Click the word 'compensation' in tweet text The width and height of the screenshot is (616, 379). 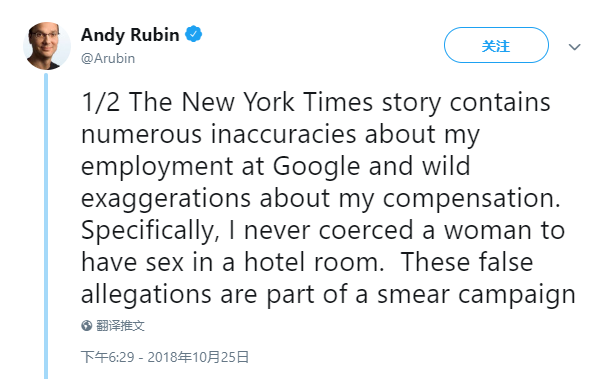469,199
